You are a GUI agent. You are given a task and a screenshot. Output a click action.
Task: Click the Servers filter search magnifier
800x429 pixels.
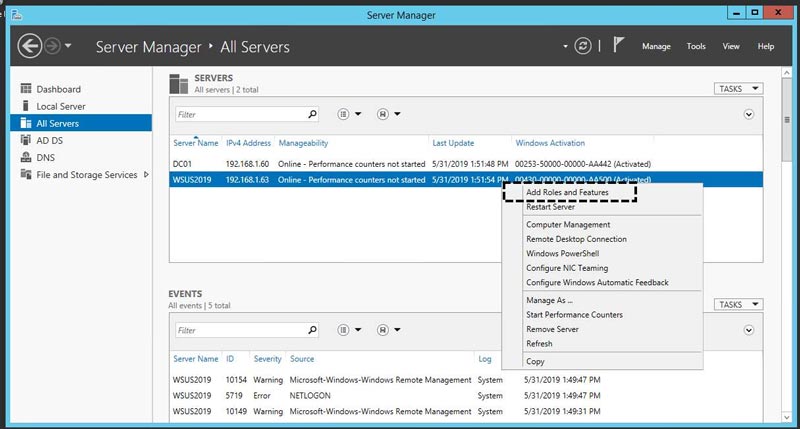312,114
